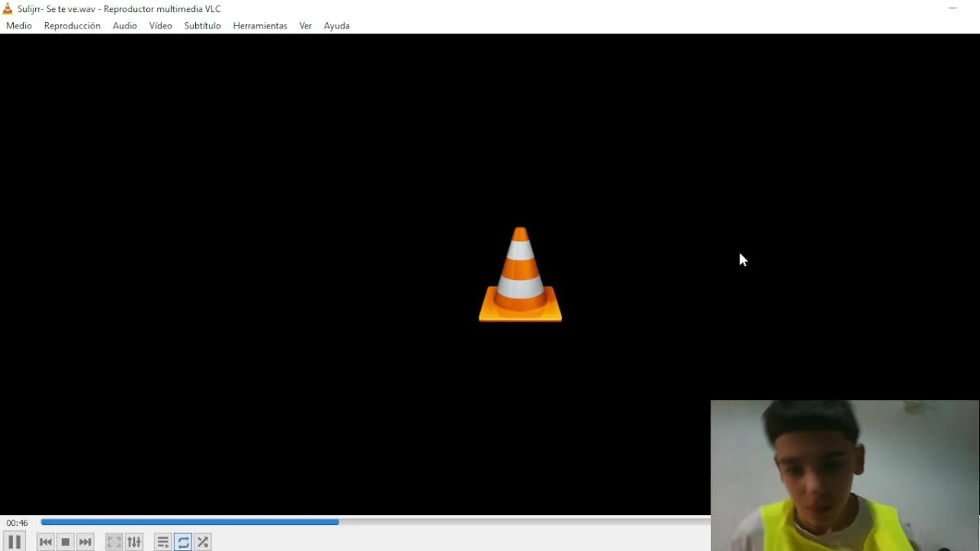Click the elapsed time 00:46 label
The height and width of the screenshot is (551, 980).
pyautogui.click(x=18, y=523)
